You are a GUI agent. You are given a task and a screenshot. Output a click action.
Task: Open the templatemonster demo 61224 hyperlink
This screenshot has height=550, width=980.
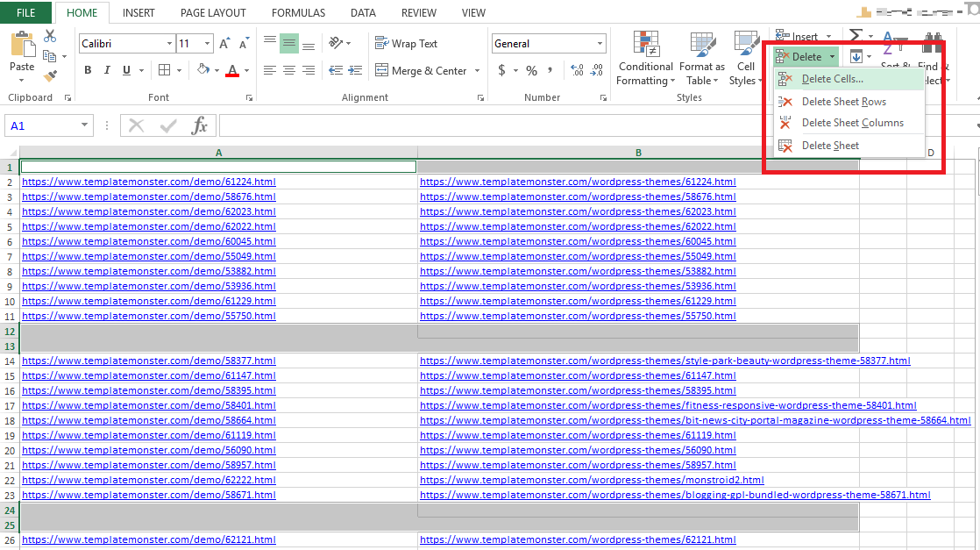[148, 181]
